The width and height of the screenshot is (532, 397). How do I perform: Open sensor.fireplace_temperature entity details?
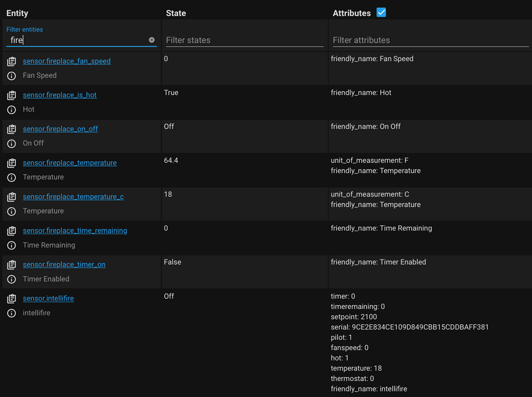coord(70,162)
